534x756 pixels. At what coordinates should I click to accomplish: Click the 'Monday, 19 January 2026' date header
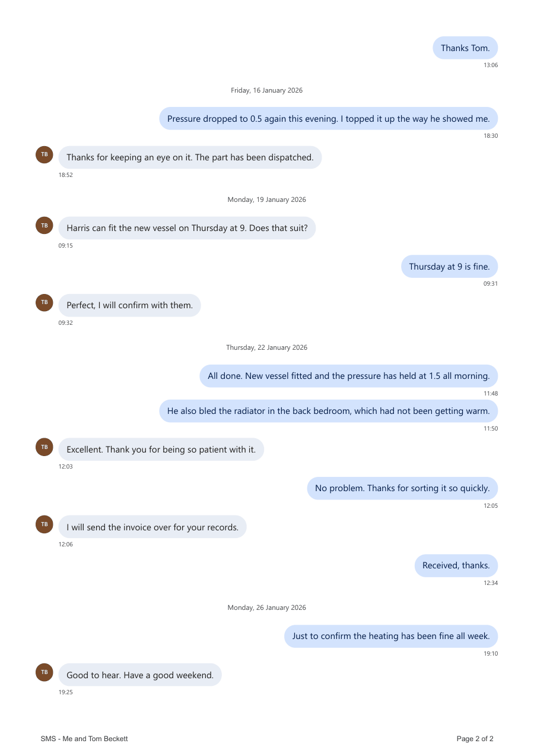(x=267, y=200)
